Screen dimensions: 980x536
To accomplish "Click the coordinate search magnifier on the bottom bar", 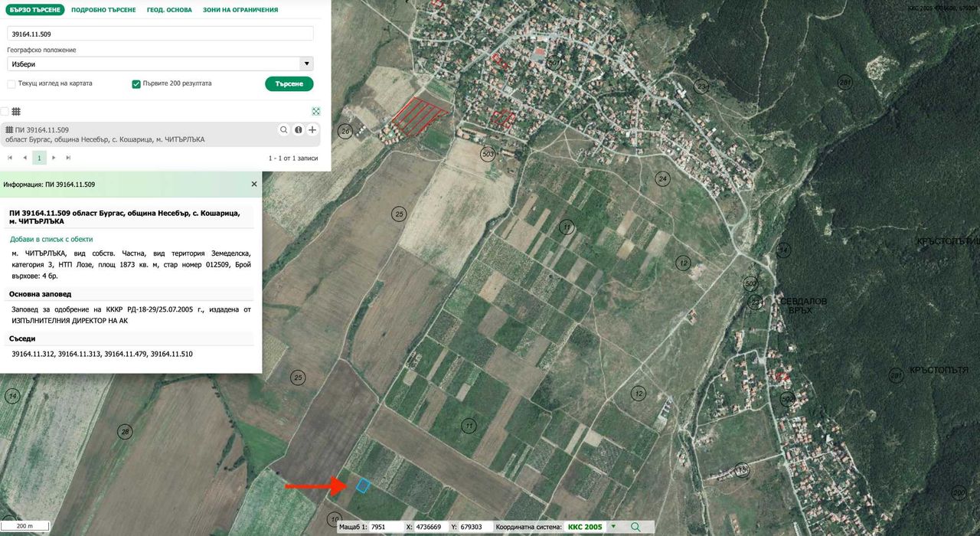I will (635, 527).
